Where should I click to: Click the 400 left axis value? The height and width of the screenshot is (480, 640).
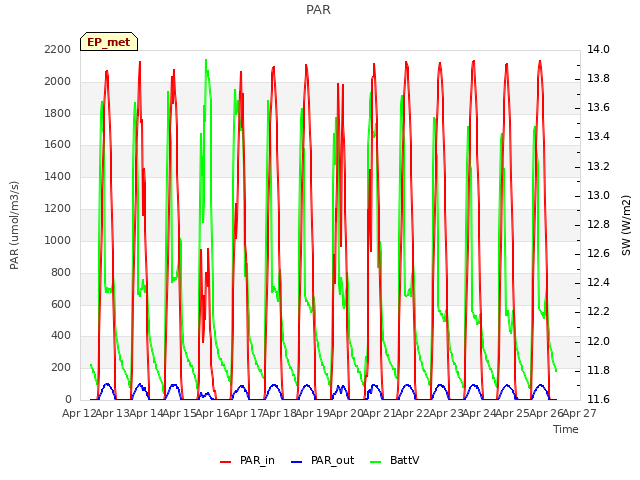click(61, 336)
